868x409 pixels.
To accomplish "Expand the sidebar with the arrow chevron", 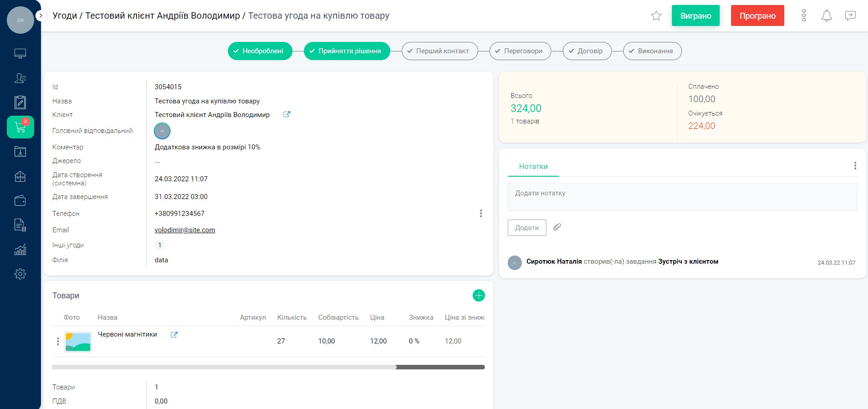I will coord(41,15).
